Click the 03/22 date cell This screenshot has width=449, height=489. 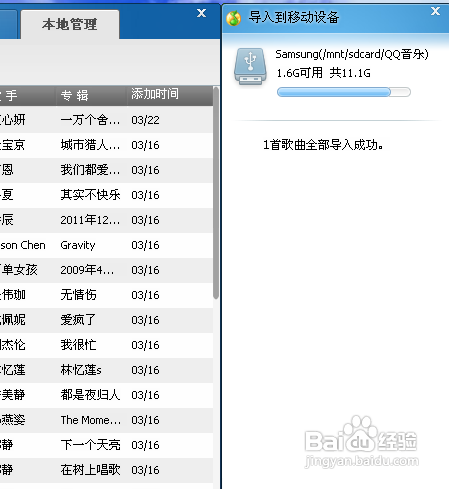(x=145, y=120)
